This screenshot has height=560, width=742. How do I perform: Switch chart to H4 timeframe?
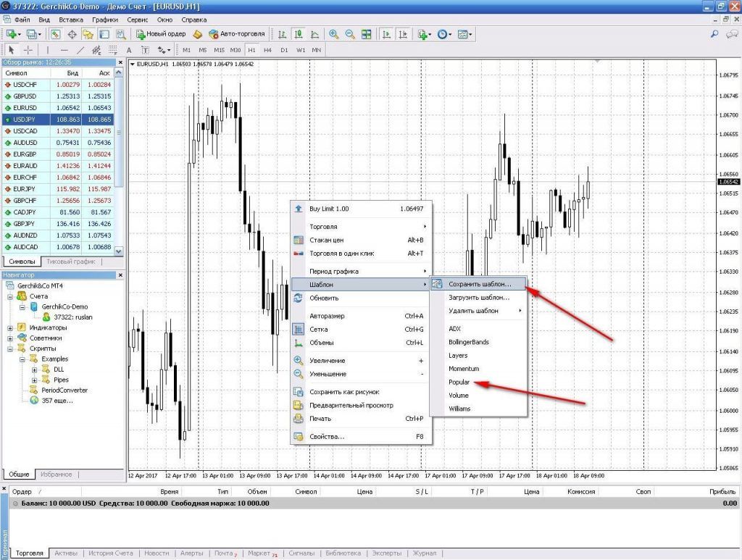(x=267, y=50)
